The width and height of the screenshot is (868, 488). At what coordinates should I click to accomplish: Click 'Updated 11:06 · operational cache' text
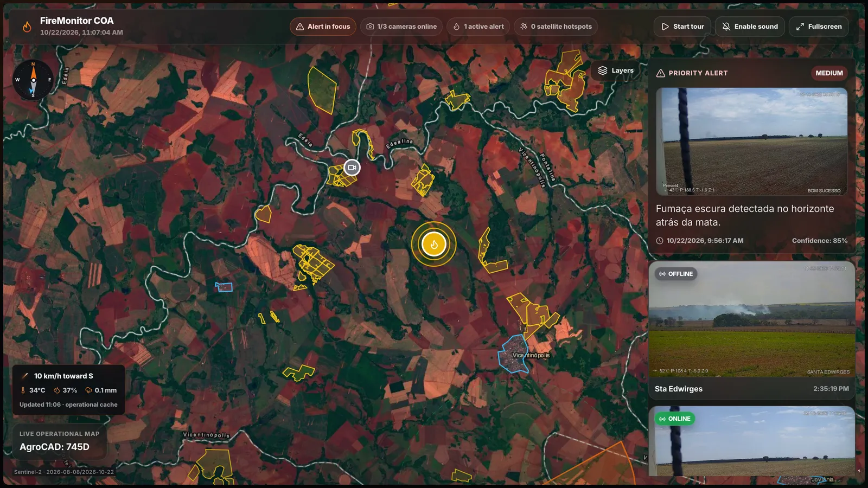(x=68, y=404)
